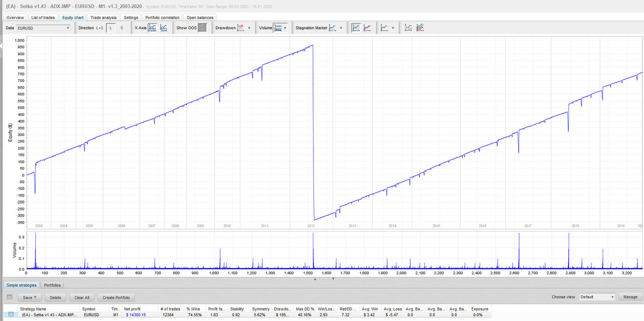The width and height of the screenshot is (644, 321).
Task: Click the symmetry value 5.62%
Action: tap(259, 314)
